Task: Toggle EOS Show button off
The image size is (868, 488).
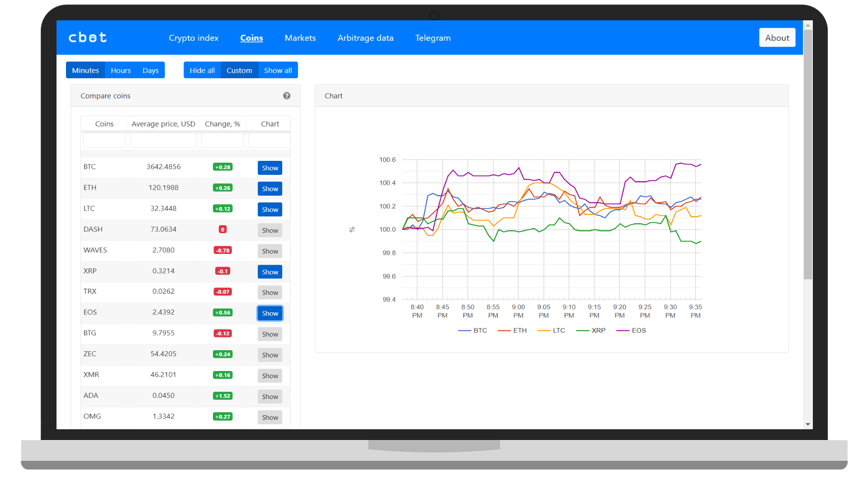Action: tap(270, 313)
